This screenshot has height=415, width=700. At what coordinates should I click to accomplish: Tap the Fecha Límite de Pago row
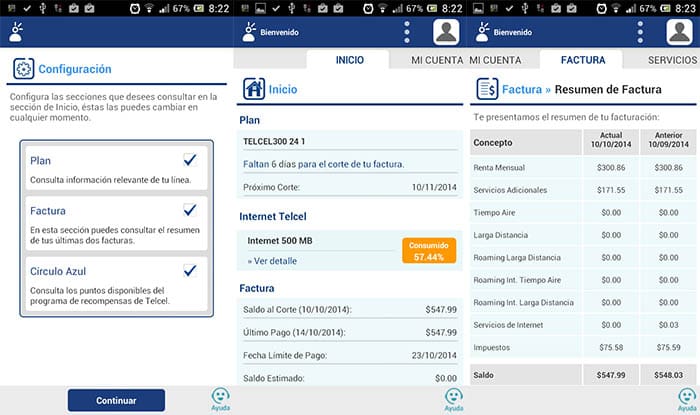click(350, 355)
